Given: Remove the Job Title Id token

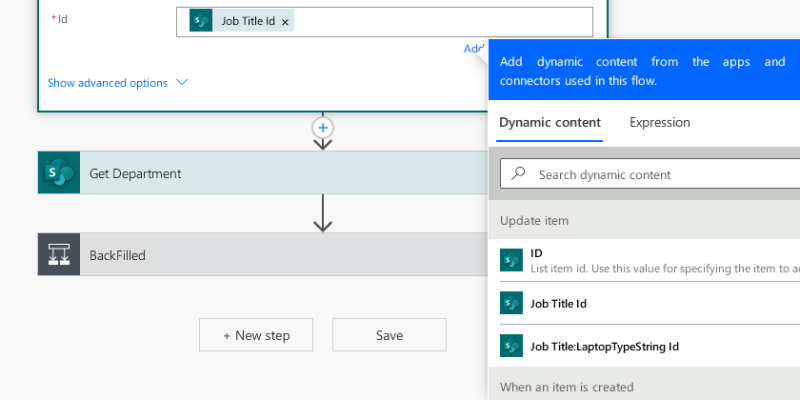Looking at the screenshot, I should (x=285, y=22).
